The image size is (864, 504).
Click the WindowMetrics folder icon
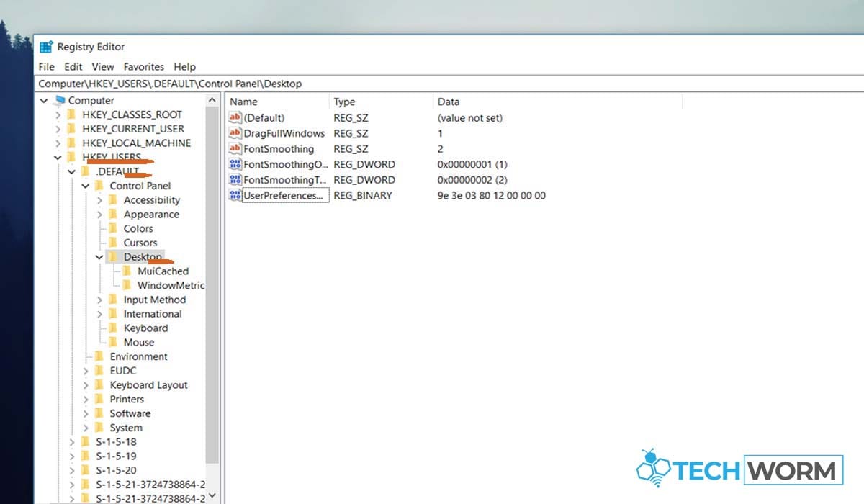(127, 285)
